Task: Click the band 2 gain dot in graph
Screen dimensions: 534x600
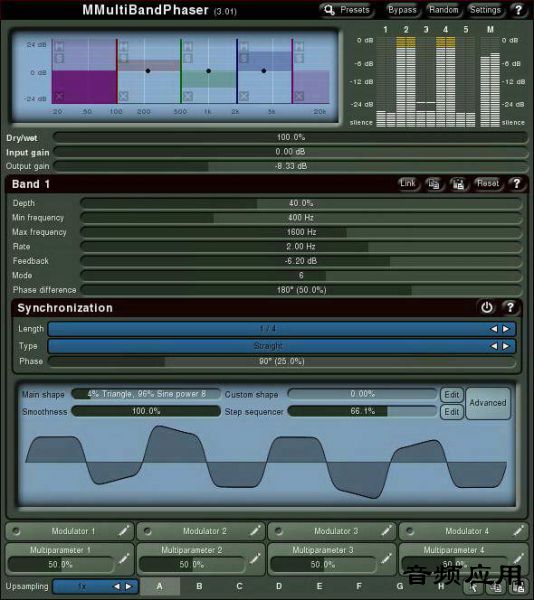Action: click(148, 71)
